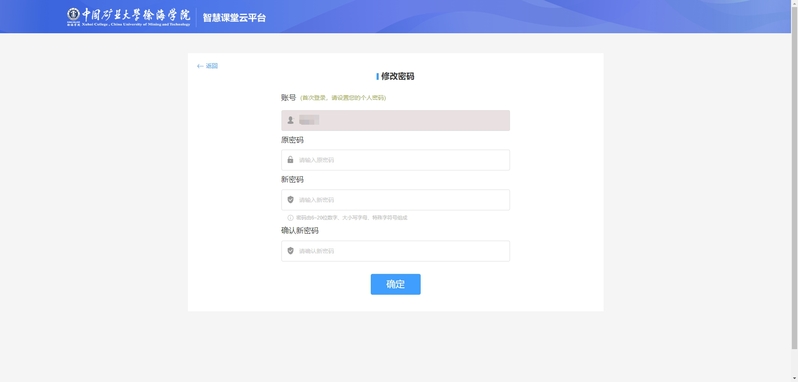Viewport: 798px width, 382px height.
Task: Click the password rules hint text
Action: [x=352, y=218]
